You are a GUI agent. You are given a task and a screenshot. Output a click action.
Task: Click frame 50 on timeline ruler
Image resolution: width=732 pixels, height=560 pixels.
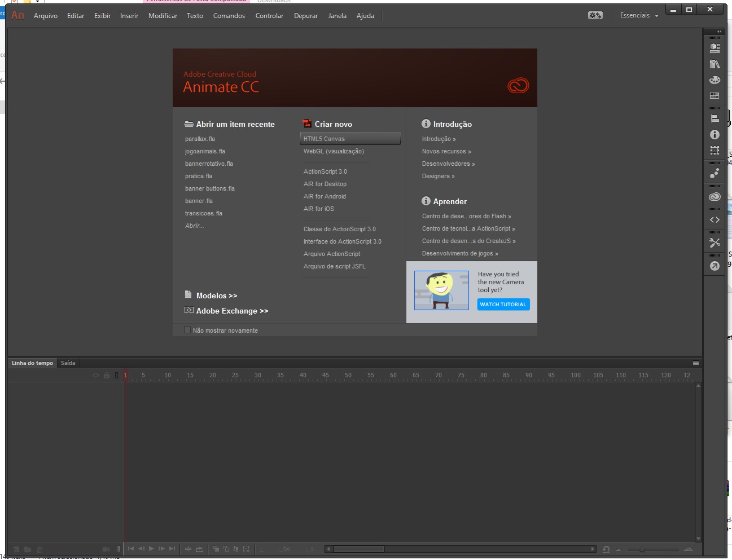(x=348, y=375)
